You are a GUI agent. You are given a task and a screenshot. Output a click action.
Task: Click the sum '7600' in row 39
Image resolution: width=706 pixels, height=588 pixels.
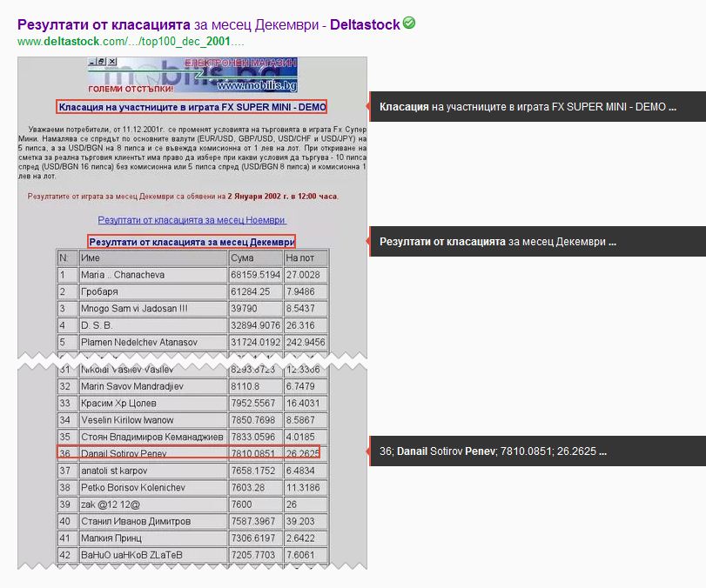click(242, 504)
